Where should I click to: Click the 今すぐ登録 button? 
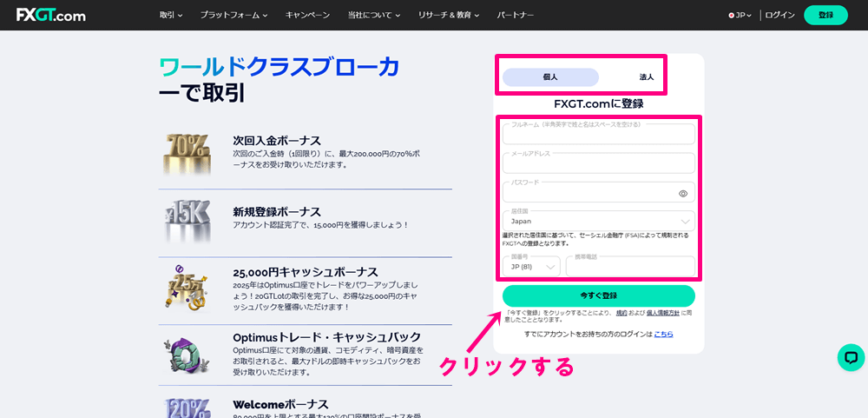[598, 296]
